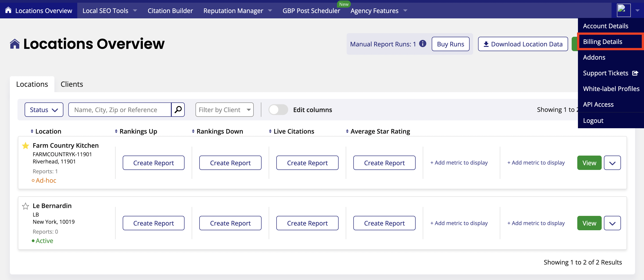Viewport: 644px width, 280px height.
Task: Click the Support Tickets external link icon
Action: [635, 73]
